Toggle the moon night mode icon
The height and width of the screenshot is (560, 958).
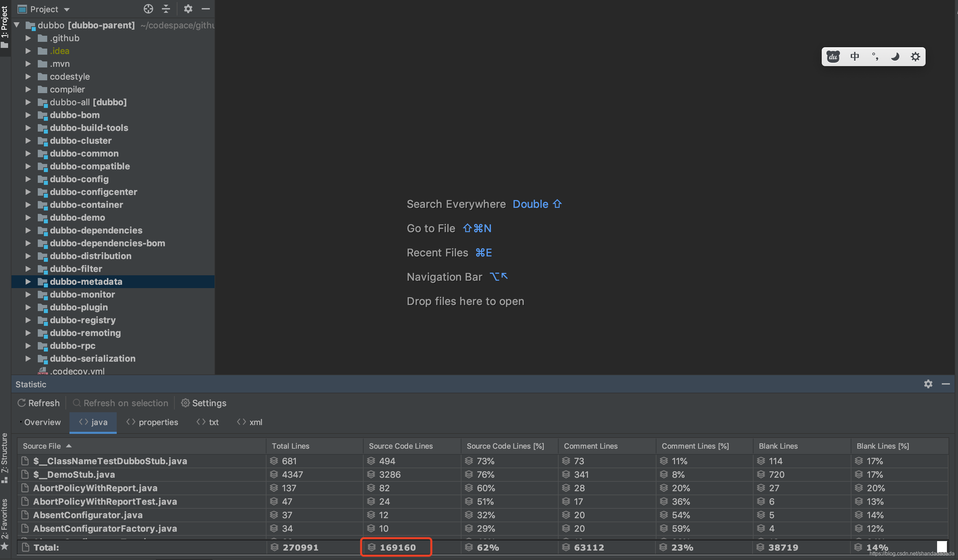pos(895,57)
